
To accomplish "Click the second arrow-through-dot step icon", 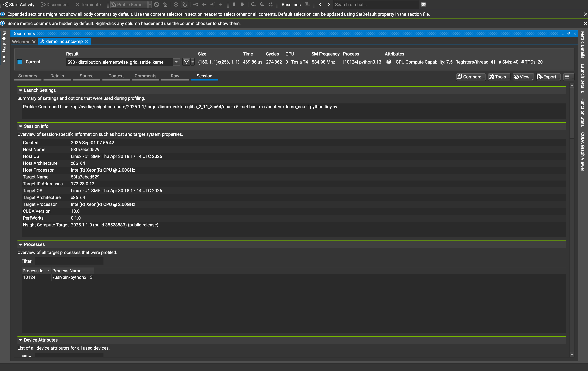I will pyautogui.click(x=204, y=4).
